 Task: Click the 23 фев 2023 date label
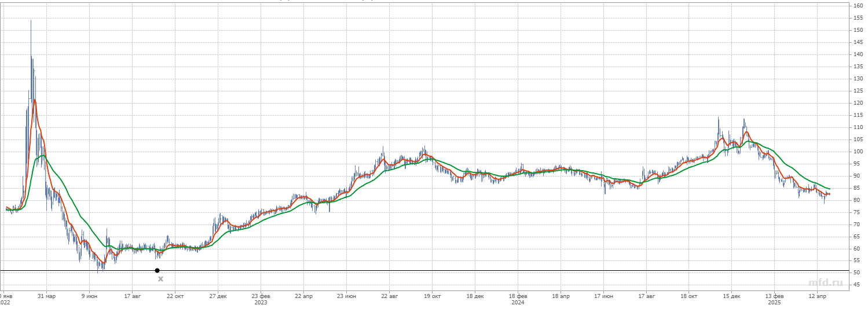click(x=261, y=295)
